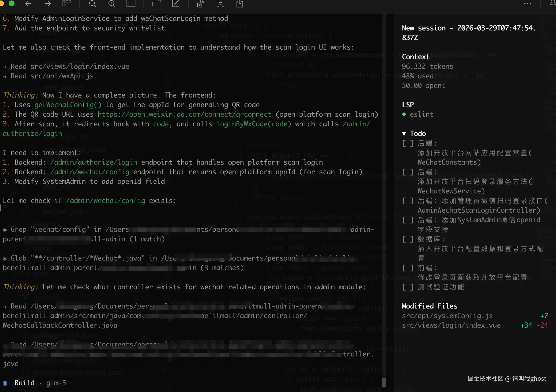Extract text with OCR tool

(x=220, y=4)
